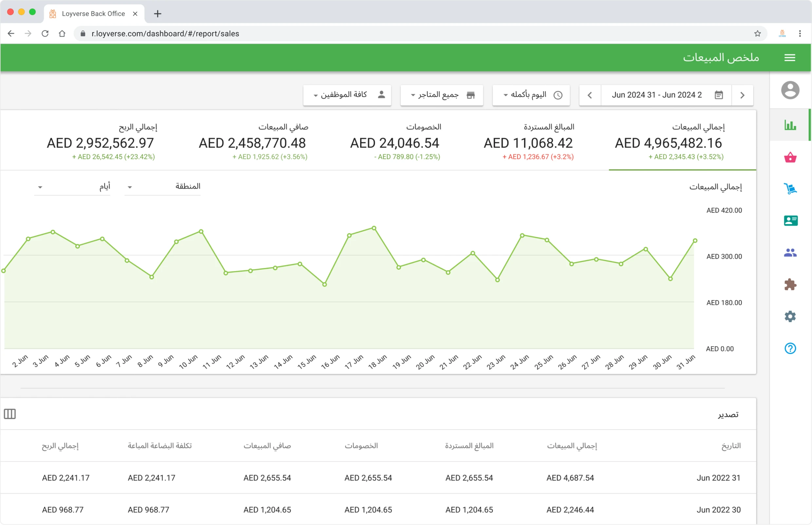Open the employees two-people icon
Screen dimensions: 812x525
(790, 252)
